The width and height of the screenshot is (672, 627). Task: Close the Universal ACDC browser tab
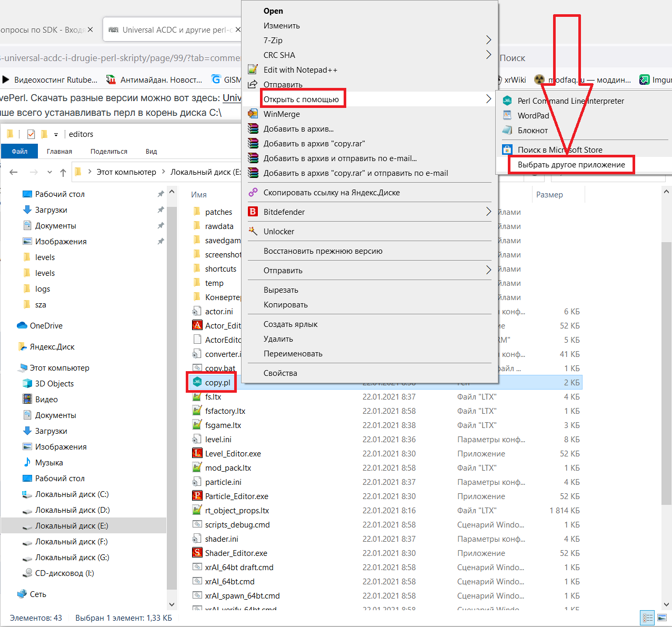click(x=238, y=29)
